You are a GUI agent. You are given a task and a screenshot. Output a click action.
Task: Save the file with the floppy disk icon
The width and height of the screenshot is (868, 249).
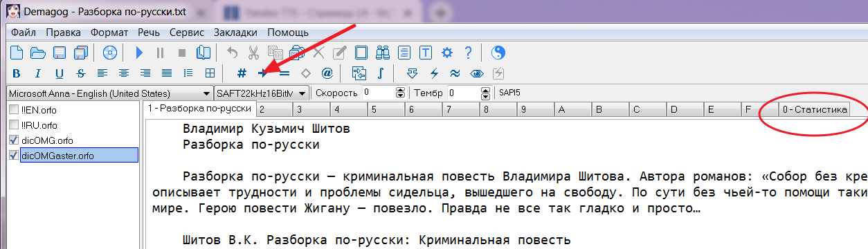pos(60,53)
